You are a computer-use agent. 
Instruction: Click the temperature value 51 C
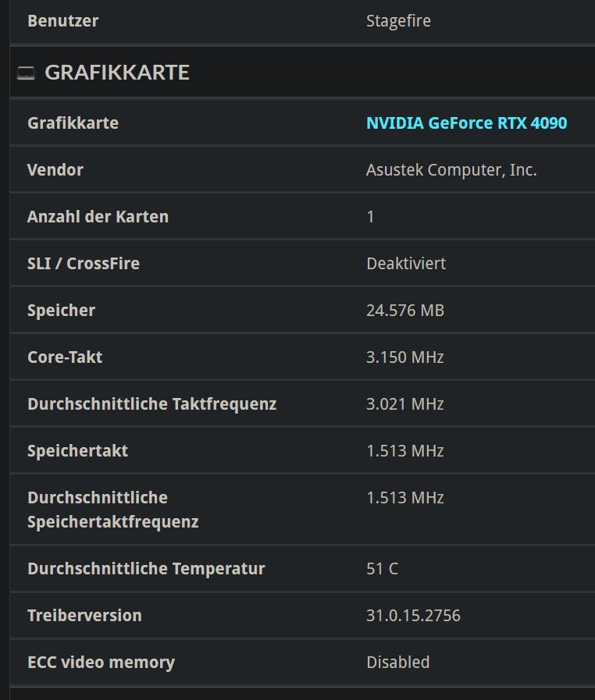382,569
